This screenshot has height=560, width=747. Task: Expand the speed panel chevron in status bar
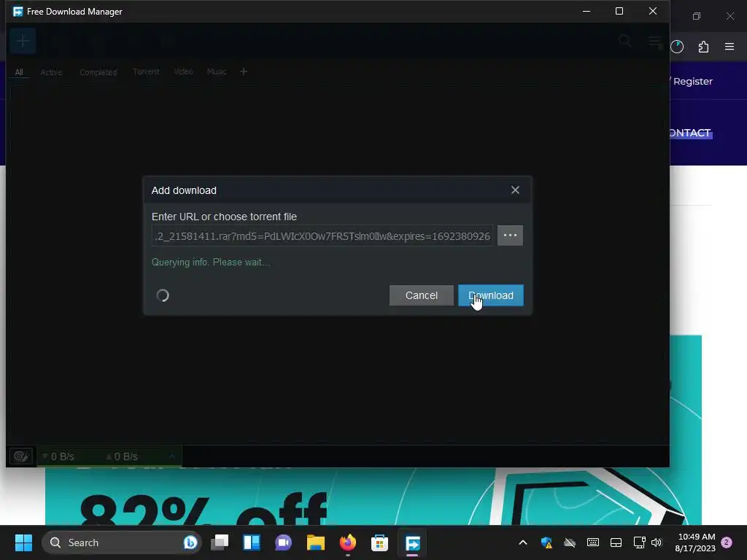172,456
